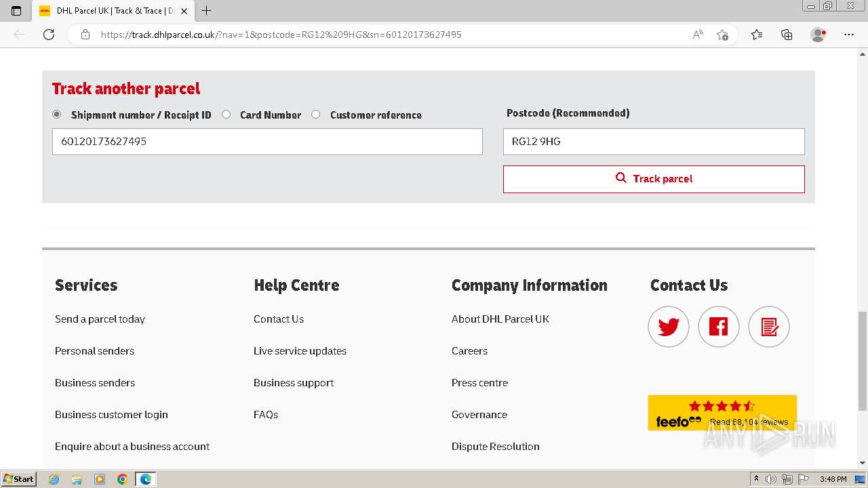Open Feefo reviews rating badge
The height and width of the screenshot is (488, 868).
pos(722,413)
